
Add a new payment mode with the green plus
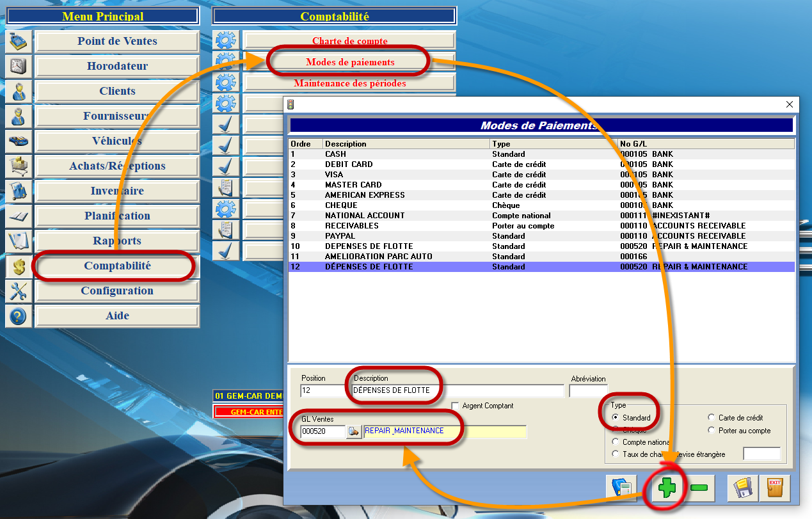point(667,488)
